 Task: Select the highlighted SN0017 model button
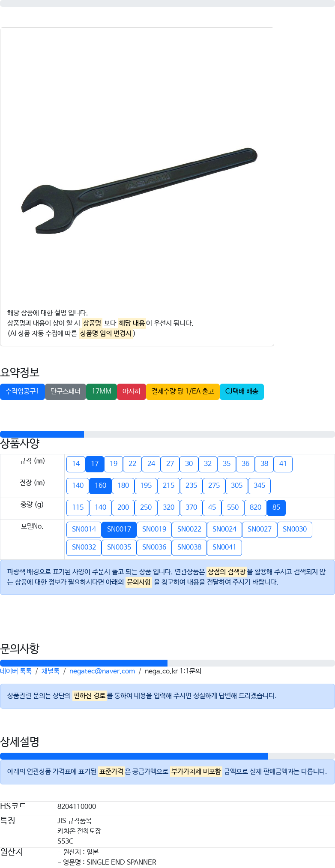(119, 529)
